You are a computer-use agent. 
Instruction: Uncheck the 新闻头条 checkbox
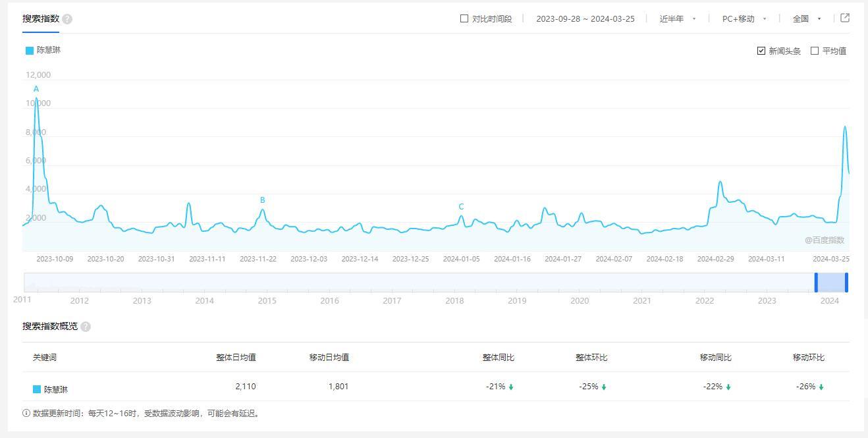point(761,51)
